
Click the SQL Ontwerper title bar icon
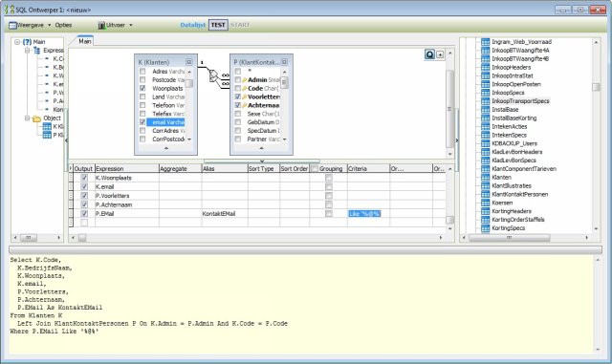click(x=9, y=10)
